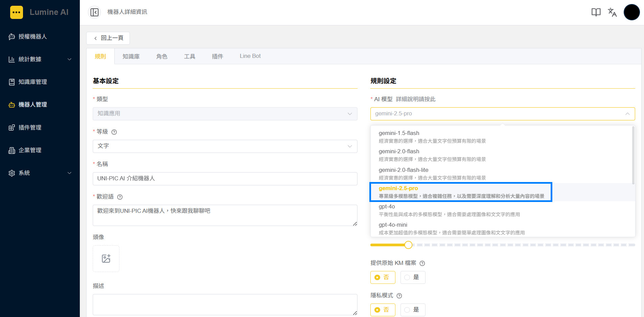Select gemini-2.5-pro model option
The image size is (644, 317).
501,192
